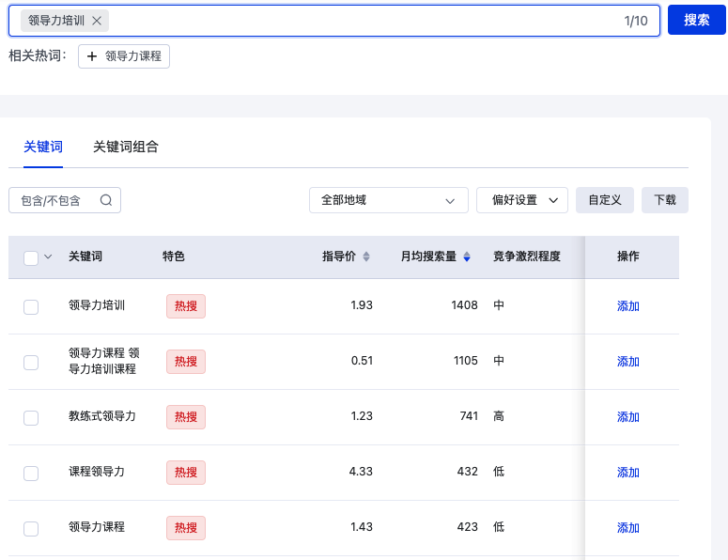
Task: Click the search volume value 1408
Action: pos(464,305)
